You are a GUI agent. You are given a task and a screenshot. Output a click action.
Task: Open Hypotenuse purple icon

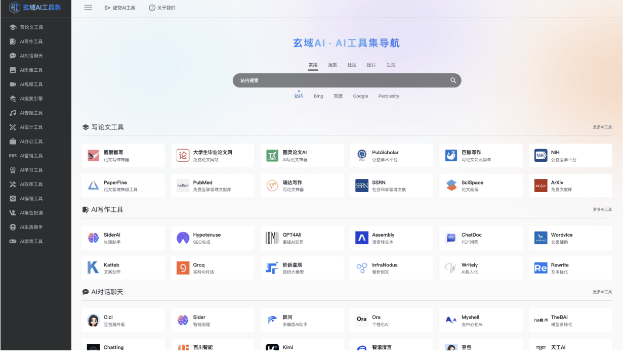(183, 238)
